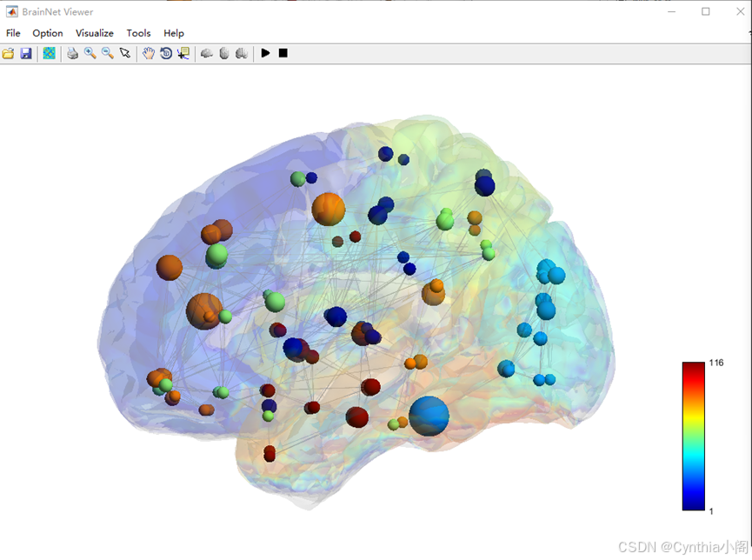
Task: Activate the Rotate 3D tool
Action: (166, 53)
